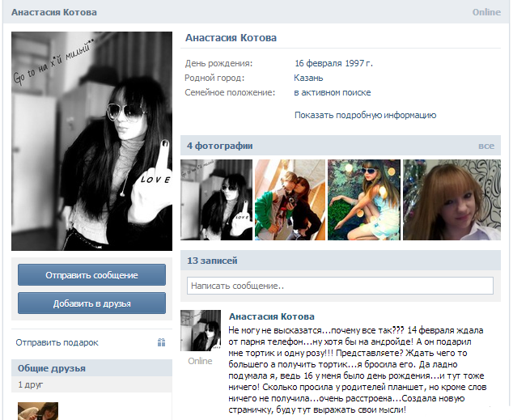This screenshot has width=513, height=420.
Task: Click the Online status in top bar
Action: (486, 12)
